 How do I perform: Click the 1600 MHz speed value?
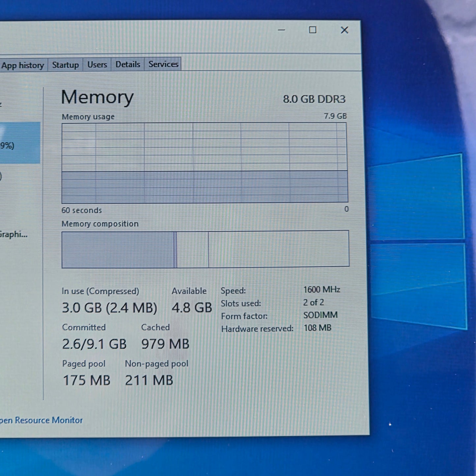pos(321,290)
